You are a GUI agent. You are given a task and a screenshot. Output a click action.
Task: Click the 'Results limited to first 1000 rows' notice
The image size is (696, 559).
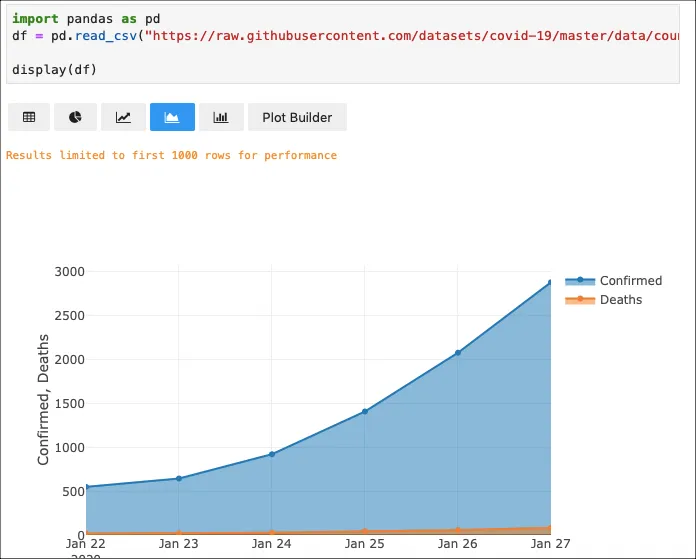tap(171, 155)
